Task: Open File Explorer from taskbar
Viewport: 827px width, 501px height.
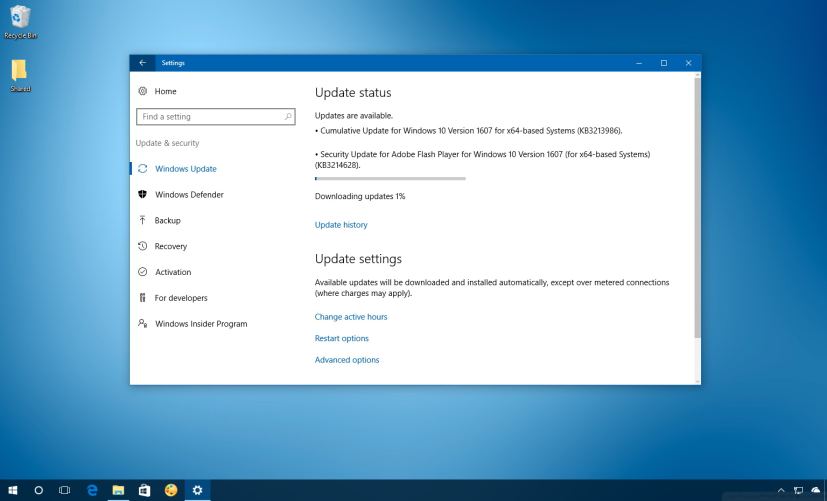Action: [118, 490]
